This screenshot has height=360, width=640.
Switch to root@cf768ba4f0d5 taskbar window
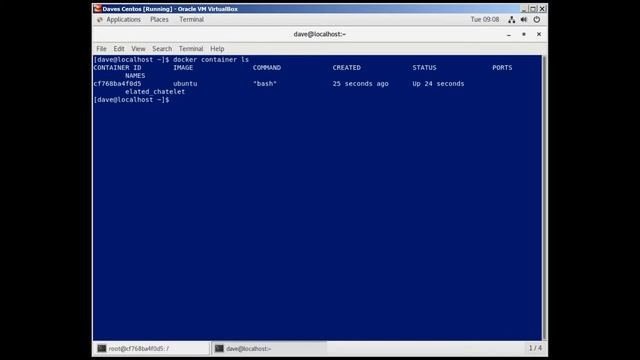click(152, 349)
